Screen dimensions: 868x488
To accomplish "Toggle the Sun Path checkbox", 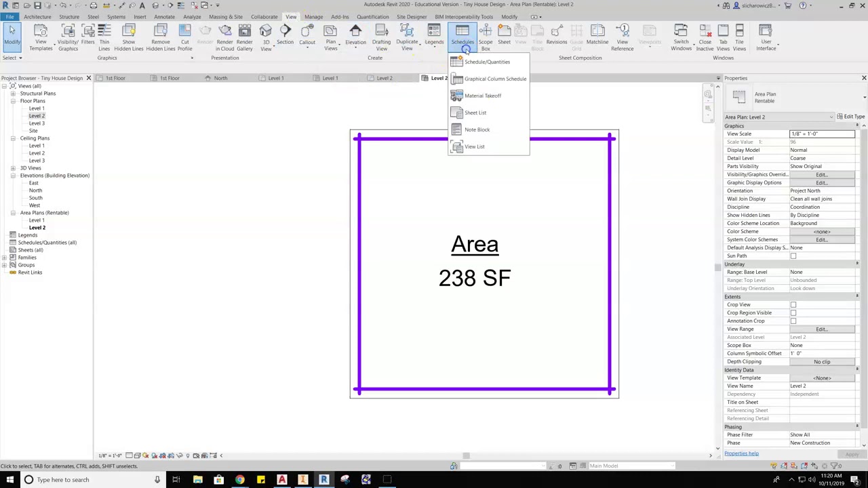I will (x=793, y=256).
